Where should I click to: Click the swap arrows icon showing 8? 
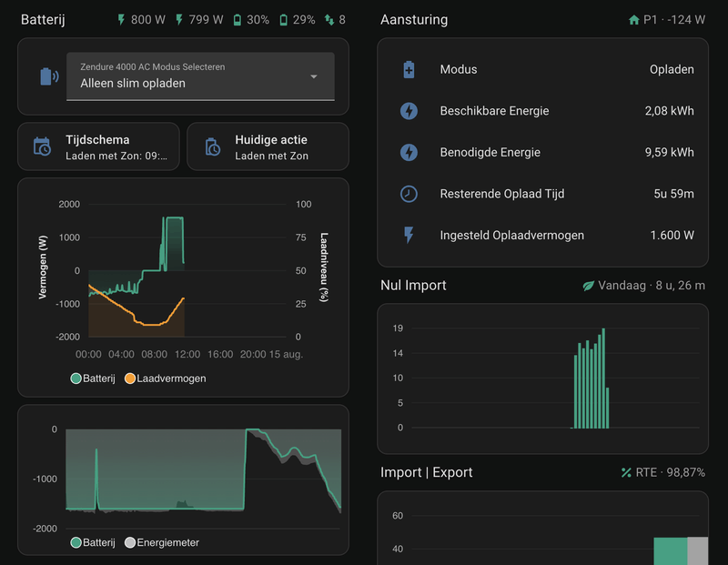click(329, 20)
